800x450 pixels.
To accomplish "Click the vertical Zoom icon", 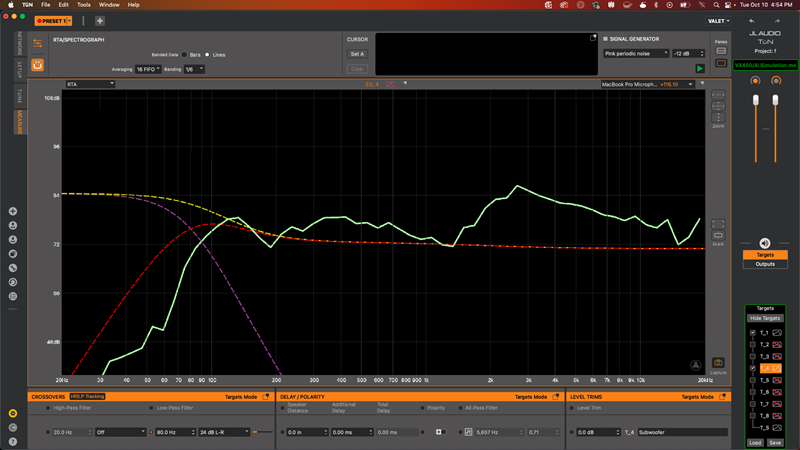I will pos(718,117).
